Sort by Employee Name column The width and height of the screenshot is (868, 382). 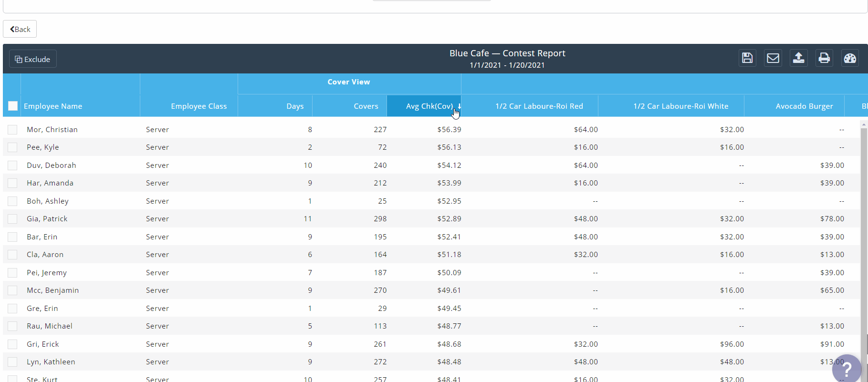pos(53,106)
